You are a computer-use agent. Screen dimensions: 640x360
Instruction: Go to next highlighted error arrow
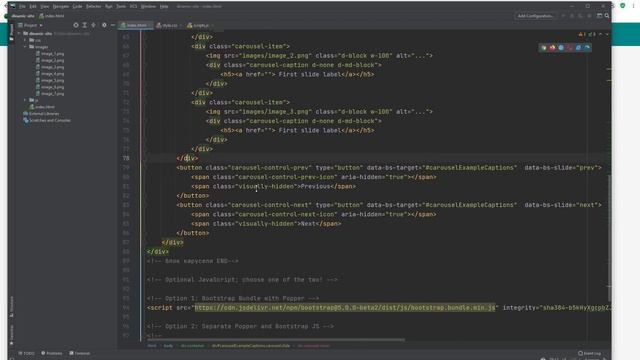point(607,34)
